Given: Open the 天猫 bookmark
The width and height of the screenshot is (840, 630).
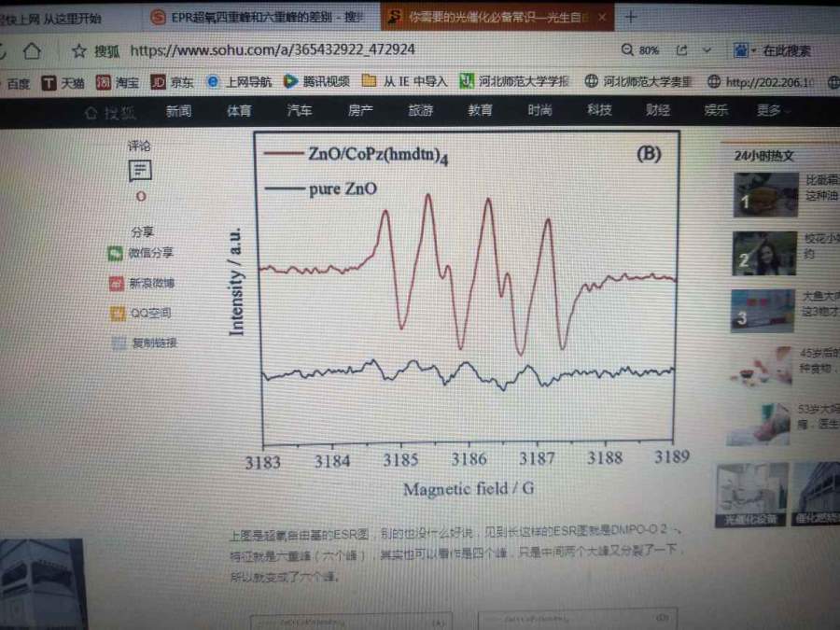Looking at the screenshot, I should 63,82.
